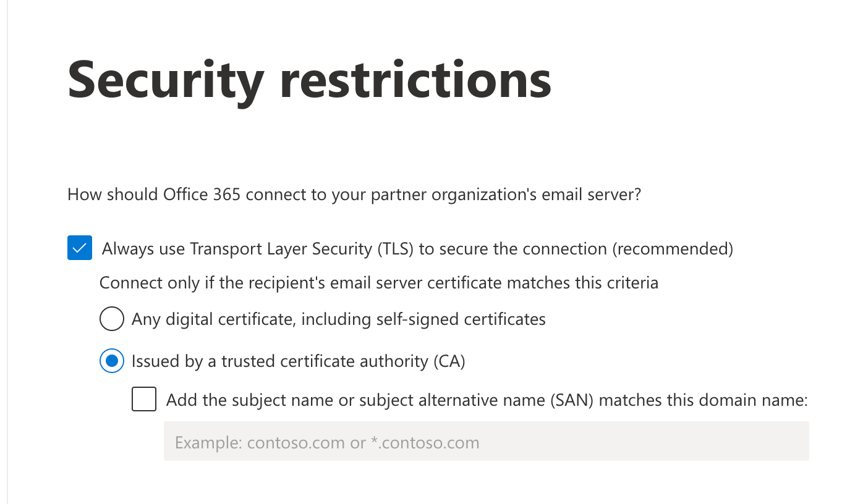Click 'self-signed certificates' phrase in first radio option

tap(461, 319)
